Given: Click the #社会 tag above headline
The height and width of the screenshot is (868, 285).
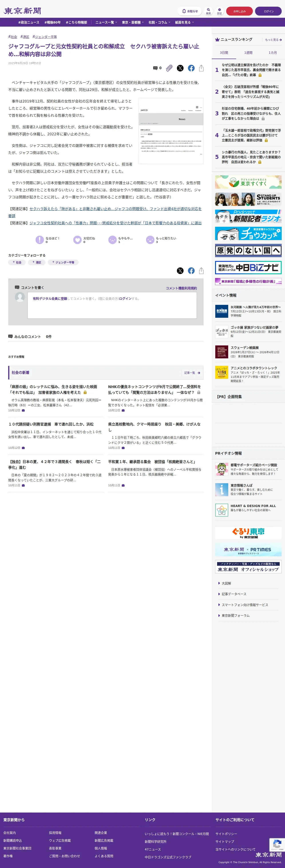Looking at the screenshot, I should (x=12, y=37).
